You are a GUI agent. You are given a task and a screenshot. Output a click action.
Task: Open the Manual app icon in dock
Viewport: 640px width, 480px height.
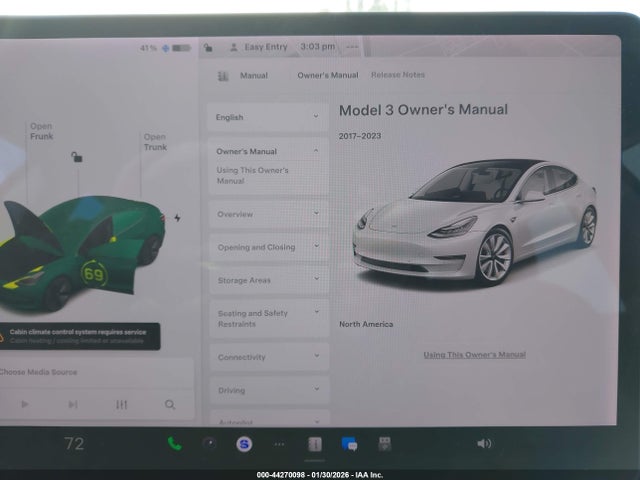click(x=314, y=443)
